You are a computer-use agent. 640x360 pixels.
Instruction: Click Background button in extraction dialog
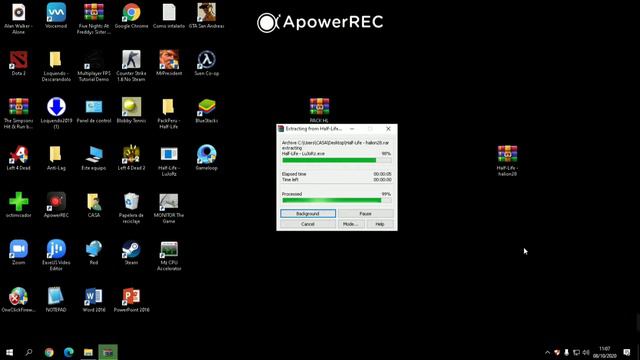coord(308,213)
